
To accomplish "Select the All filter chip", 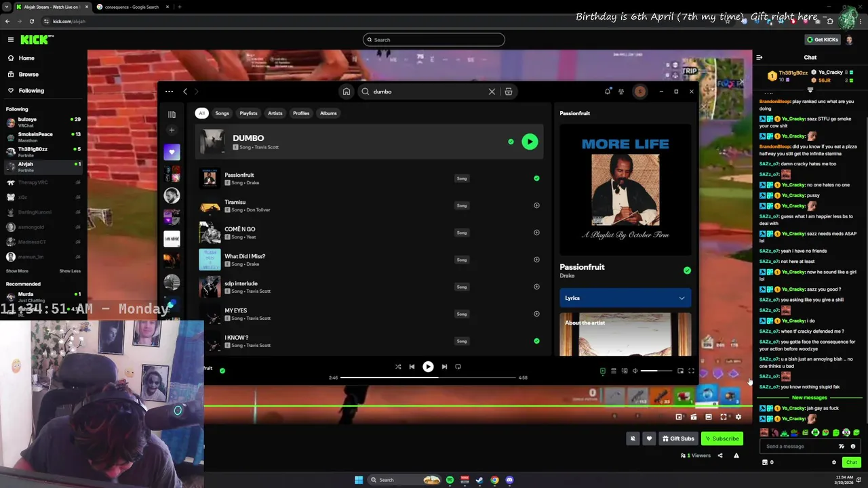I will tap(201, 113).
